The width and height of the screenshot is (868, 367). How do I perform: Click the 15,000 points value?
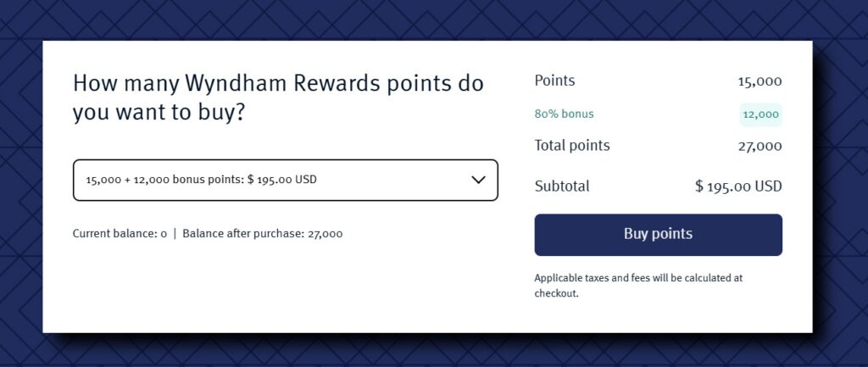759,82
